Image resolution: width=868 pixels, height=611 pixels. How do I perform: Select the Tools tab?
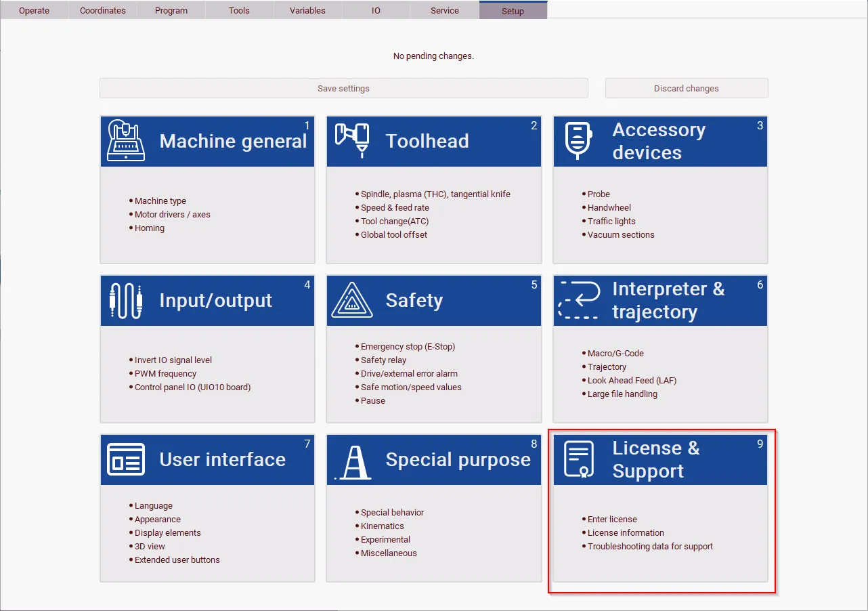pyautogui.click(x=240, y=10)
